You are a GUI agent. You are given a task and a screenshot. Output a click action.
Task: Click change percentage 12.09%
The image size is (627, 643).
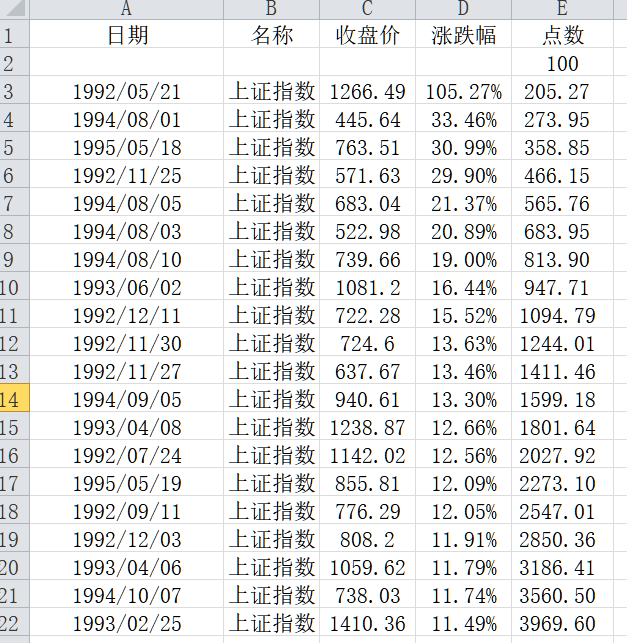click(463, 482)
